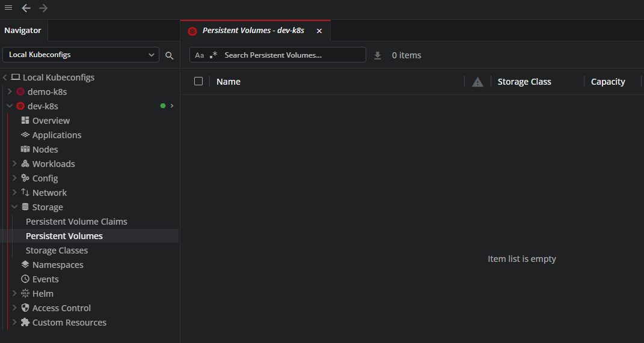Select Storage Classes in the tree
This screenshot has width=644, height=343.
point(57,250)
